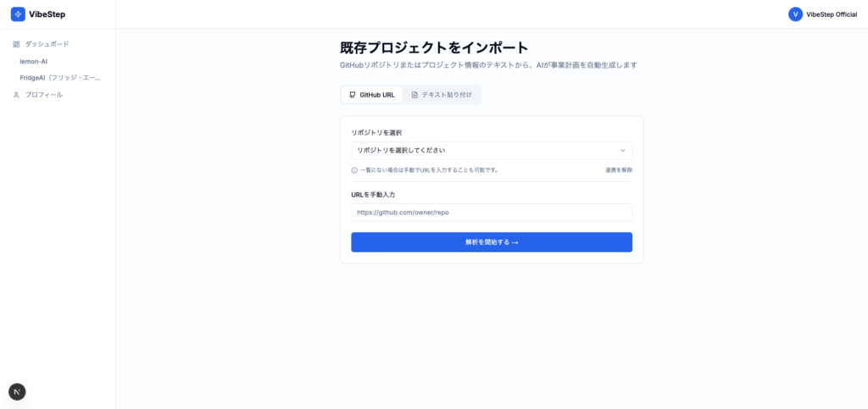The width and height of the screenshot is (868, 409).
Task: Click the GitHub icon in GitHub URL tab
Action: (x=353, y=95)
